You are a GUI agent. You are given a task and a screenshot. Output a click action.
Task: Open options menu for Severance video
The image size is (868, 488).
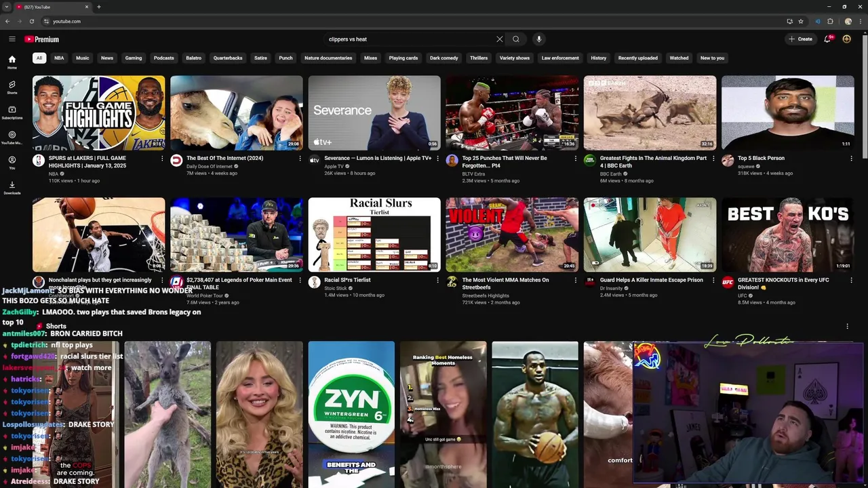point(437,159)
